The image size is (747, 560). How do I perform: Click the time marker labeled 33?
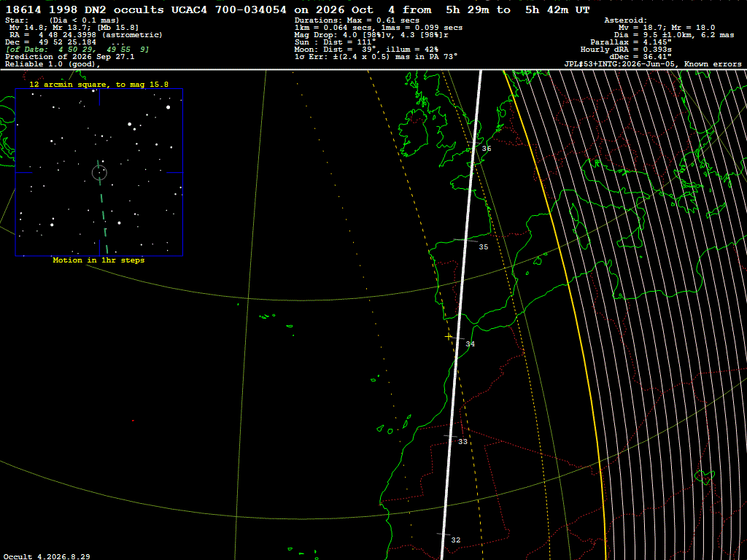click(x=462, y=442)
